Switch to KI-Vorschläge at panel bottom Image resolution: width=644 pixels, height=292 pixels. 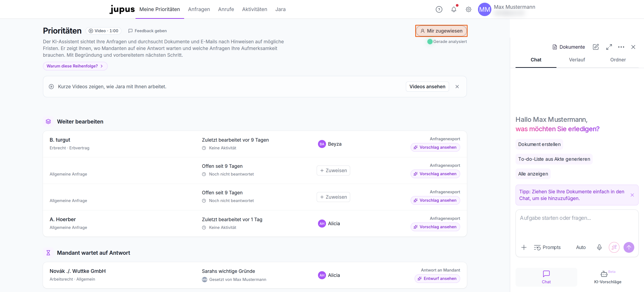608,277
